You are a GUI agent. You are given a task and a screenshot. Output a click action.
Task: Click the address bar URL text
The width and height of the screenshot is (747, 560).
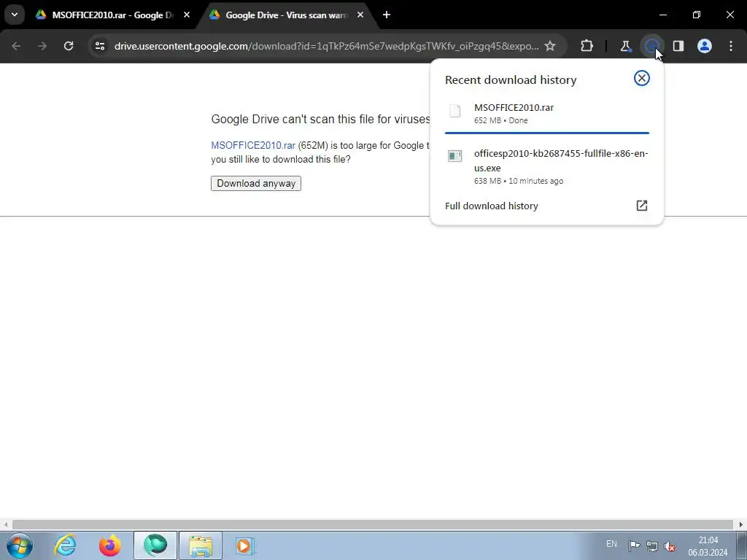coord(326,46)
